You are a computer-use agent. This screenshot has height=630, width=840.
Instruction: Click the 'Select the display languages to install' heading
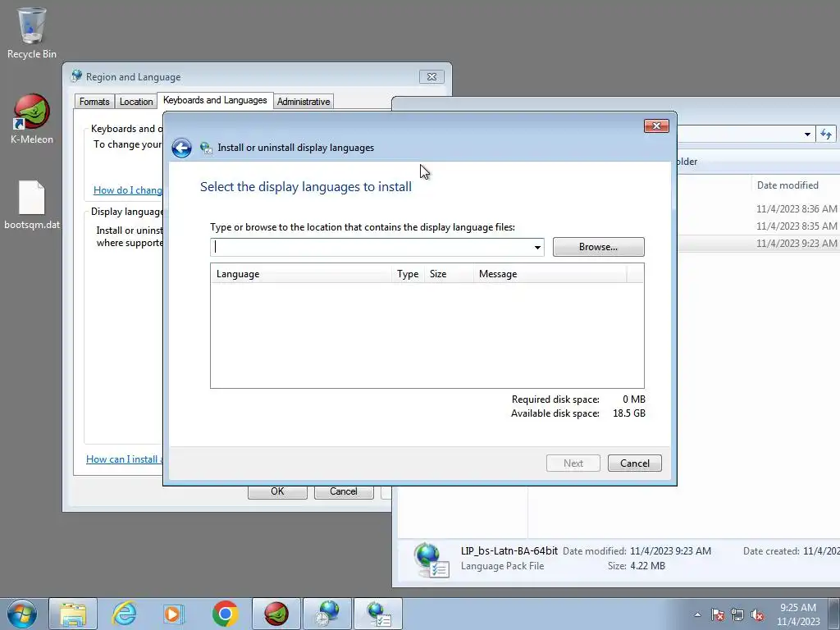pos(306,187)
